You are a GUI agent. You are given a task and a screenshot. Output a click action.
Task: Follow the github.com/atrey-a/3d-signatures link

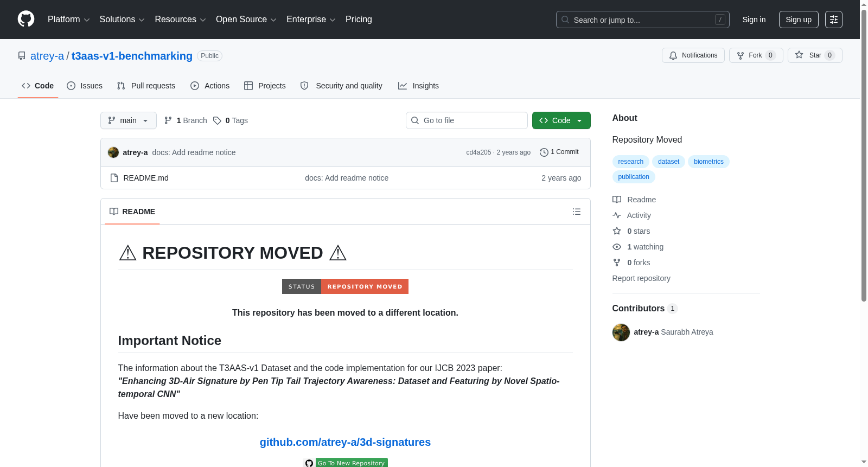coord(345,442)
